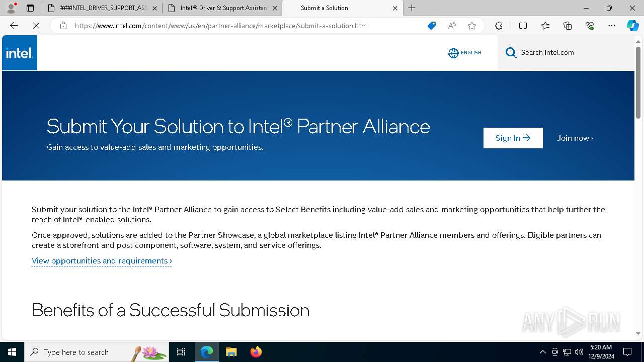Open the Collections icon

coord(568,26)
